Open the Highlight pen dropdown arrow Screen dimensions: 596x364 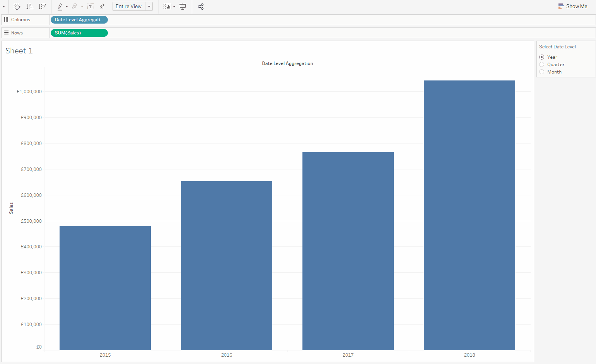pos(67,7)
